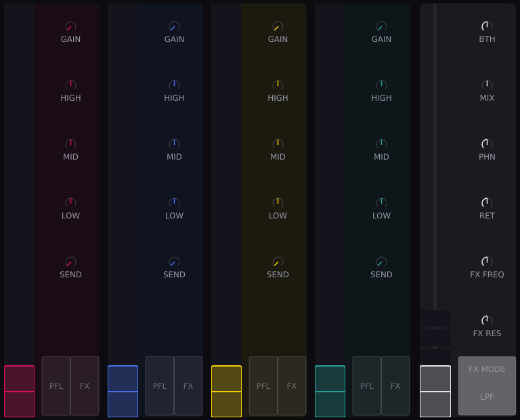Click the yellow channel SEND knob

click(x=278, y=262)
